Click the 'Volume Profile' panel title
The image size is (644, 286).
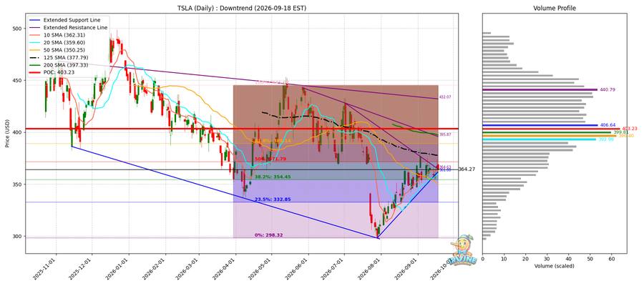[554, 8]
